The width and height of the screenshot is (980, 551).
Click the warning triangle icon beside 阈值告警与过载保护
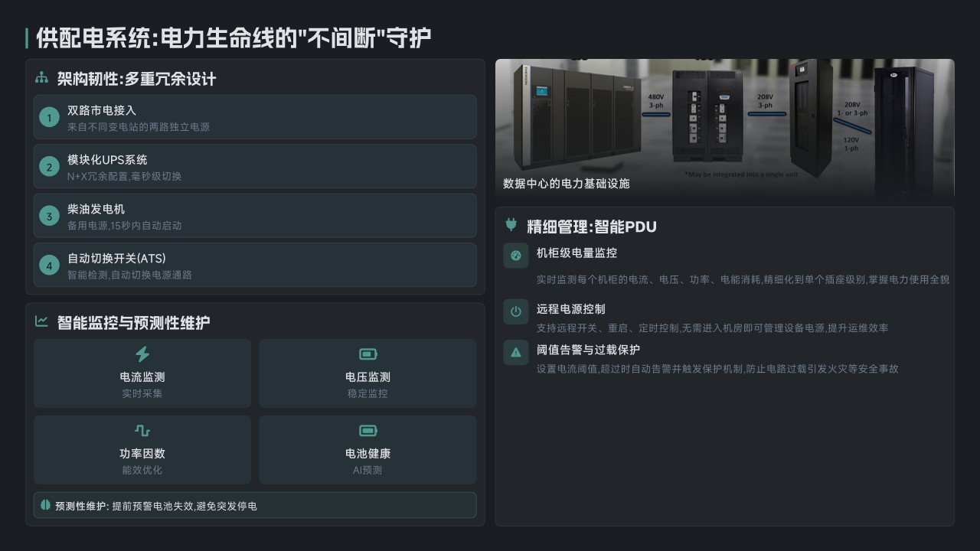click(516, 352)
